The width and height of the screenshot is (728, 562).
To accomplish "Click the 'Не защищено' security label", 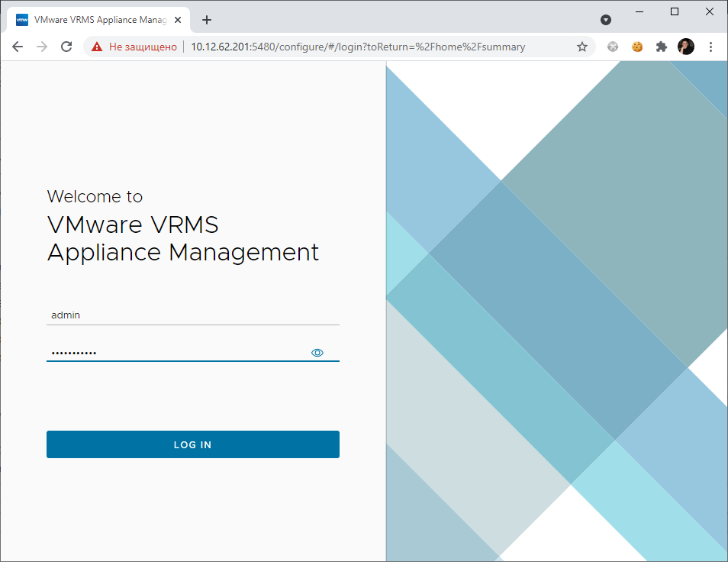I will [143, 47].
